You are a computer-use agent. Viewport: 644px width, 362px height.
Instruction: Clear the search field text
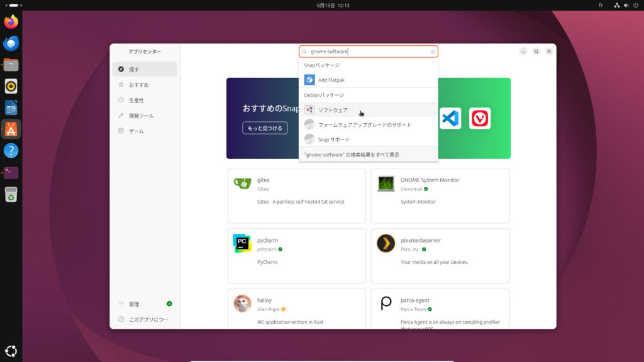pos(433,52)
